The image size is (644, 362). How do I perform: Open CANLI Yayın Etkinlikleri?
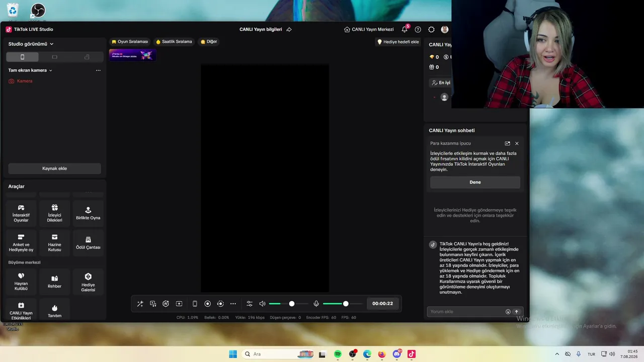click(21, 310)
